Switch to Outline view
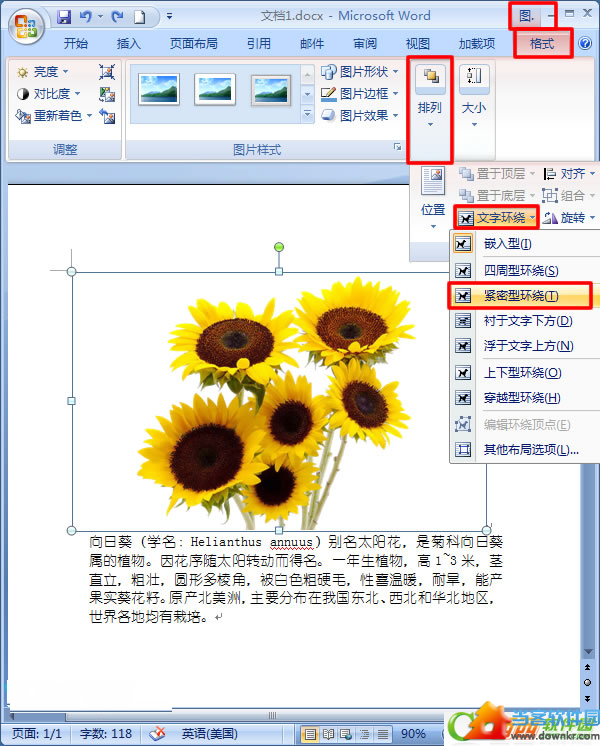The image size is (600, 746). click(364, 734)
